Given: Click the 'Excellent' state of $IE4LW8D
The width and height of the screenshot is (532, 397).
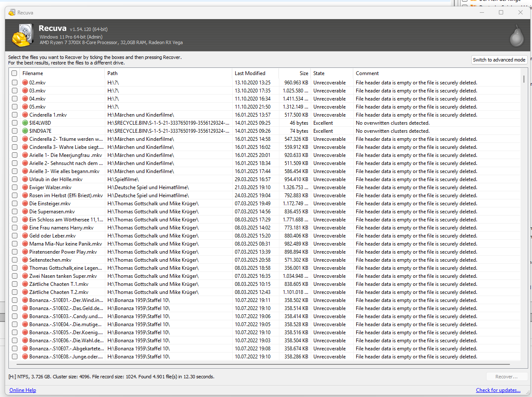Looking at the screenshot, I should click(x=323, y=123).
